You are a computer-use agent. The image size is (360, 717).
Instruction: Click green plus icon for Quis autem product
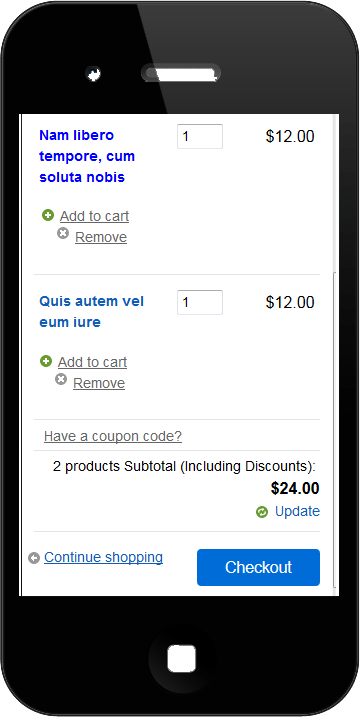tap(46, 361)
